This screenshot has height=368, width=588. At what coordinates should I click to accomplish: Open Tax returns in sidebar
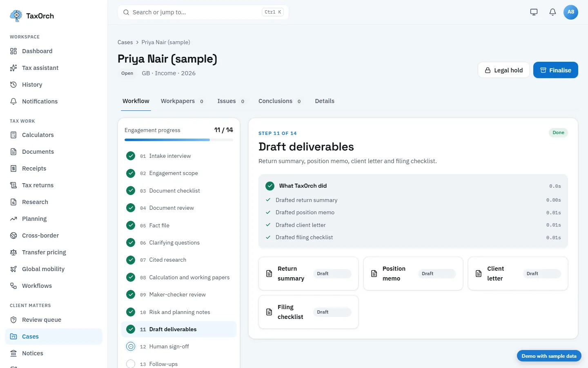coord(53,185)
